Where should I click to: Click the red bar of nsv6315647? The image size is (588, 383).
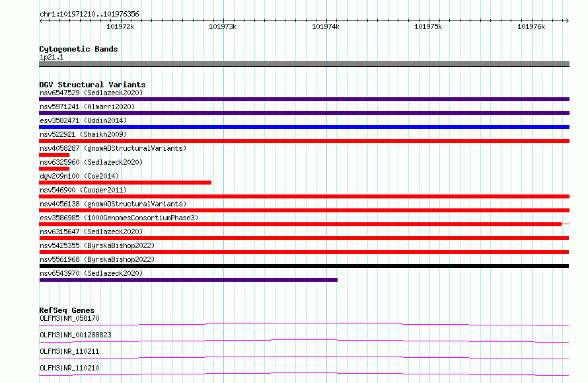point(304,238)
